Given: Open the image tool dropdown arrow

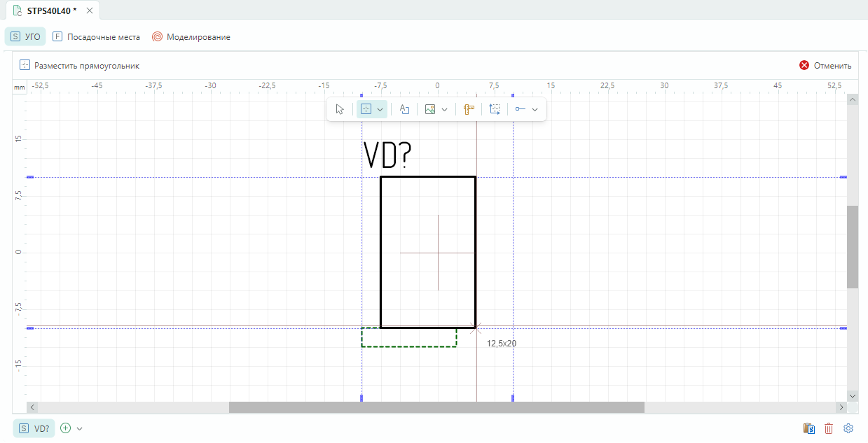Looking at the screenshot, I should point(444,109).
